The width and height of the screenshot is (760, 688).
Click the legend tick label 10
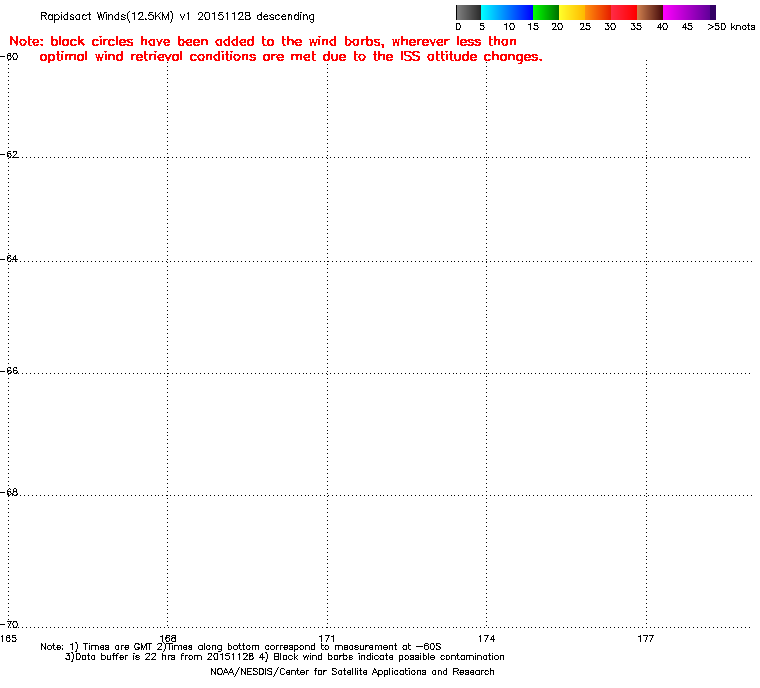click(509, 27)
